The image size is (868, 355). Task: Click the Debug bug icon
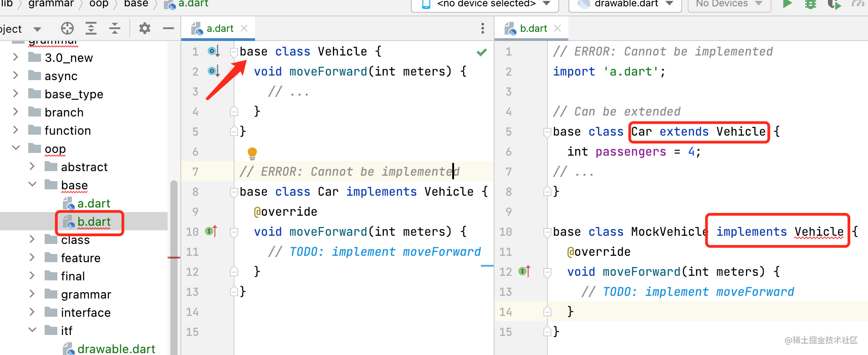pos(811,4)
